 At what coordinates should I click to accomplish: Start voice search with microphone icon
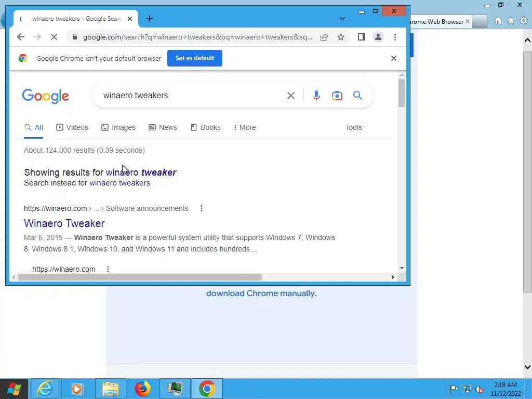316,96
